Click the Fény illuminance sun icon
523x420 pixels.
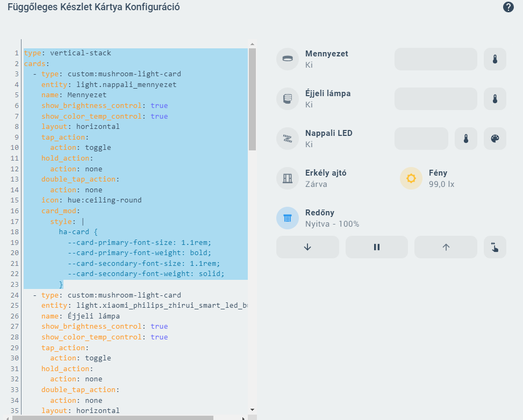(411, 178)
